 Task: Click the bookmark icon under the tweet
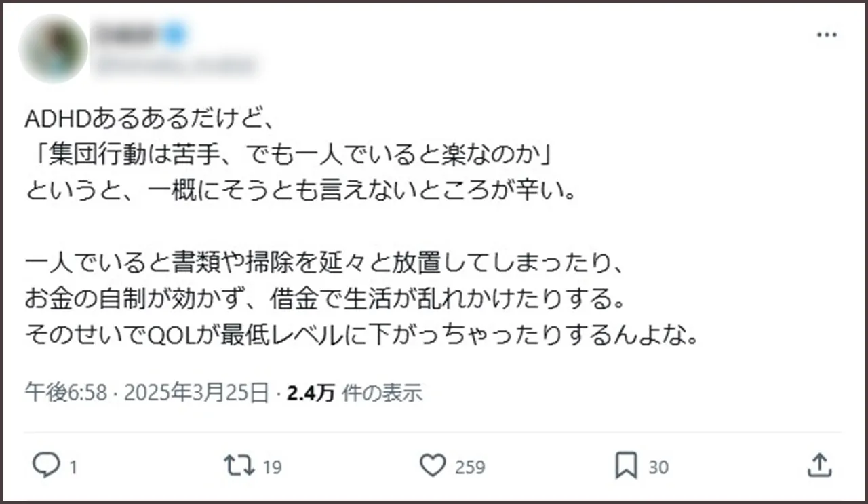pyautogui.click(x=627, y=466)
